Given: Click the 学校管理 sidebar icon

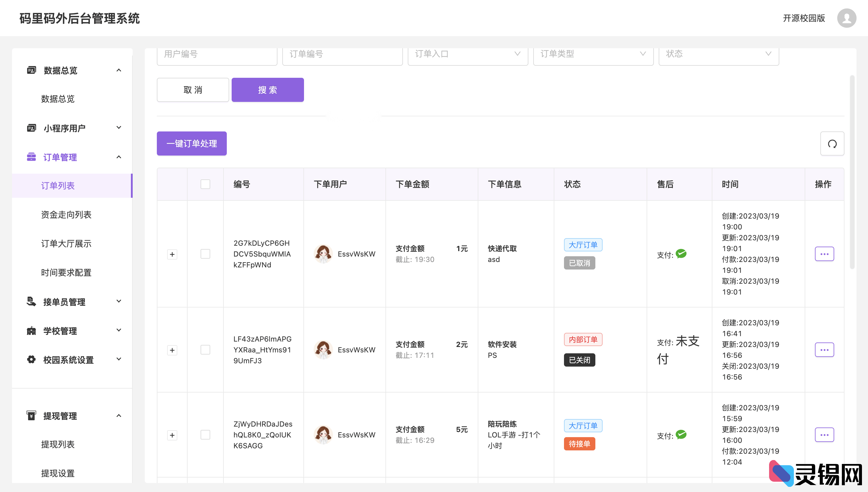Looking at the screenshot, I should click(x=31, y=330).
